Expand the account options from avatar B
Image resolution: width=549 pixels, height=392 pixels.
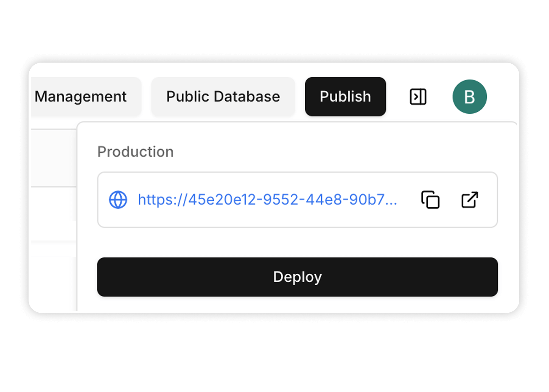point(469,96)
